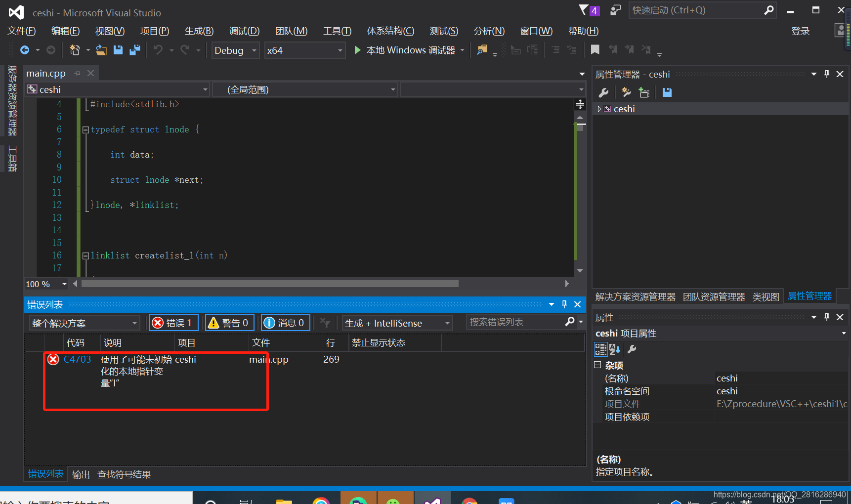
Task: Click the Find in Files toolbar icon
Action: coord(482,50)
